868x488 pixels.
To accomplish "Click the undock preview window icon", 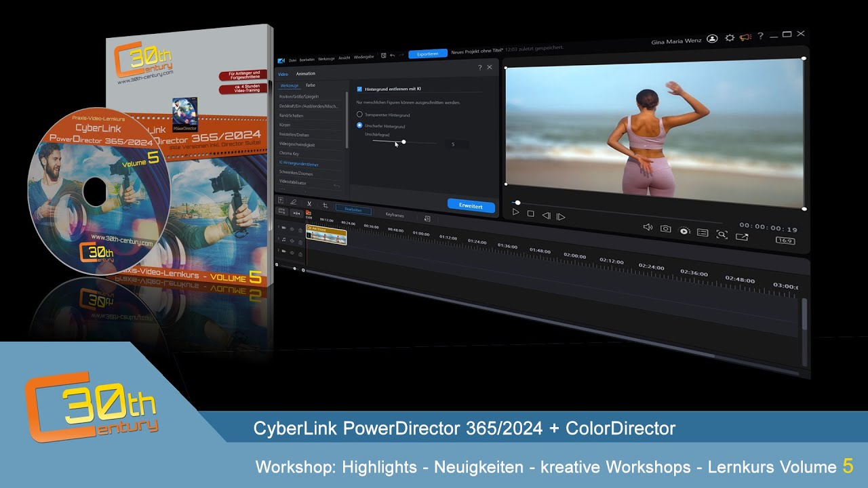I will click(x=742, y=237).
